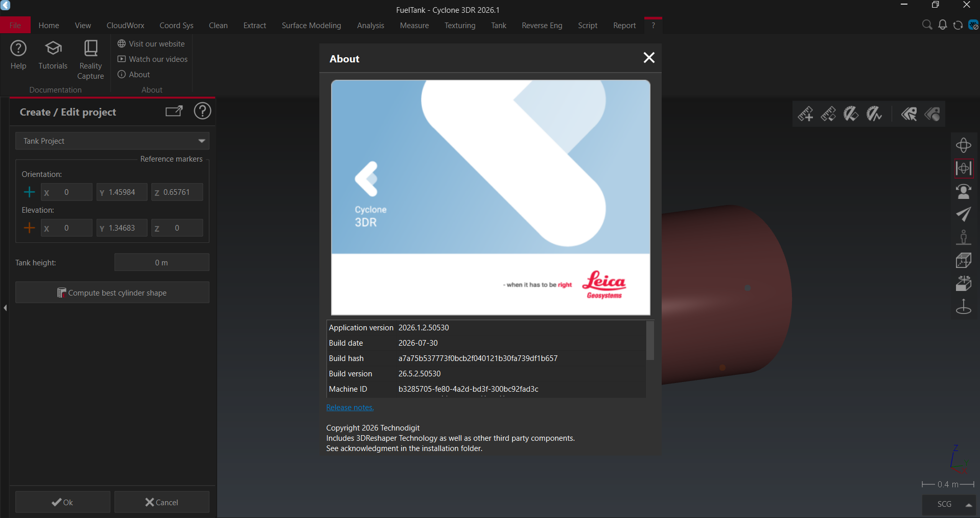Open the Script tab
This screenshot has height=518, width=980.
[x=588, y=26]
